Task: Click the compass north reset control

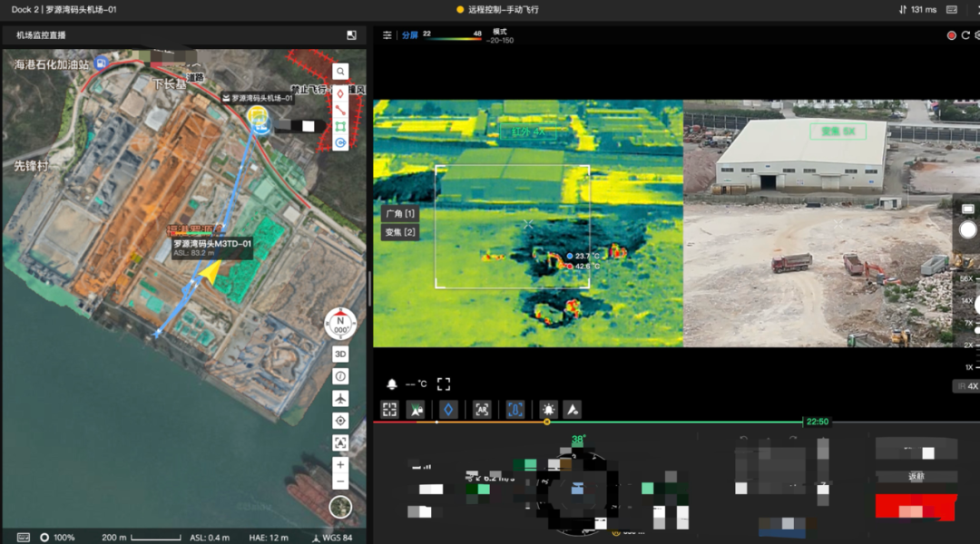Action: pyautogui.click(x=340, y=322)
